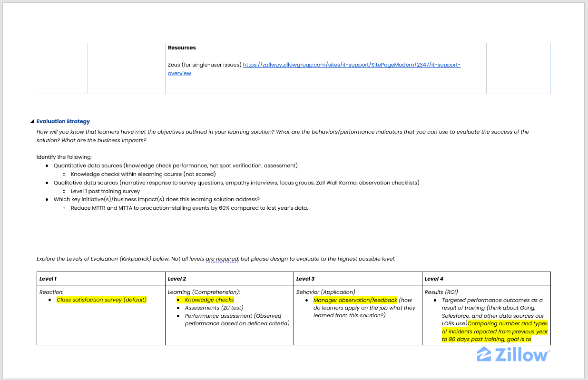Select the Level 2 table header cell
588x380 pixels.
[x=229, y=279]
